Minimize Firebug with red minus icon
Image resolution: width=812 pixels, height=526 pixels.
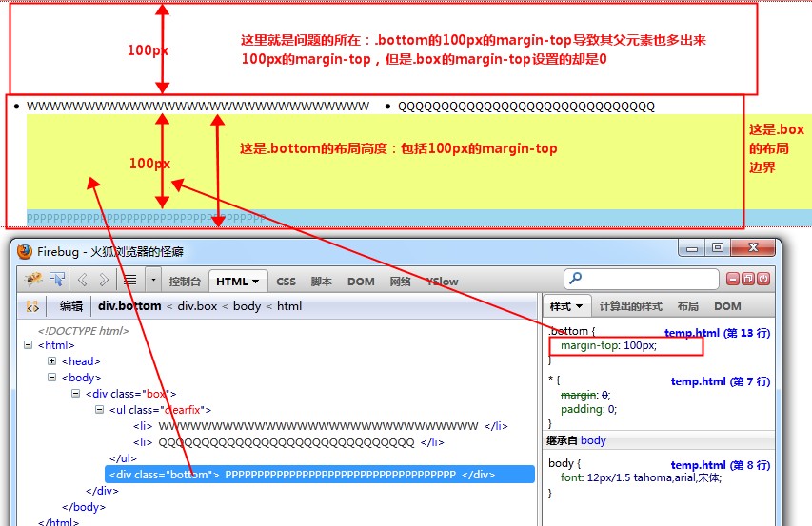[x=732, y=280]
